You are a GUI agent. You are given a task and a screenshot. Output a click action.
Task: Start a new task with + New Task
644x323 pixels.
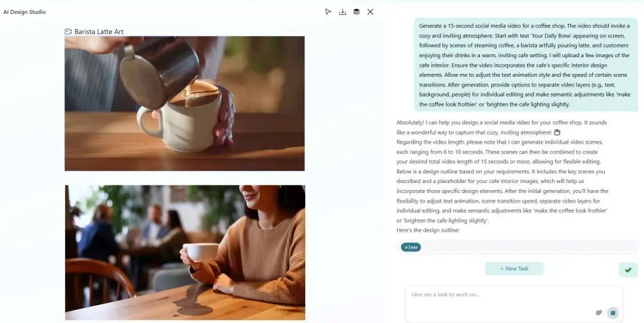[x=514, y=268]
